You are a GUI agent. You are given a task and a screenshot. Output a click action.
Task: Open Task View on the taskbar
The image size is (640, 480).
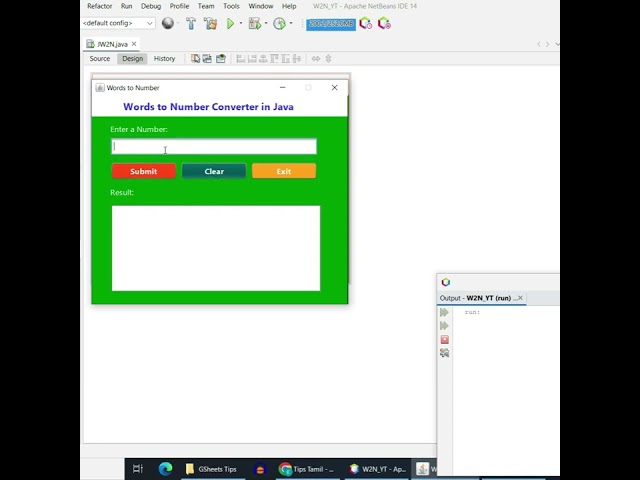138,469
